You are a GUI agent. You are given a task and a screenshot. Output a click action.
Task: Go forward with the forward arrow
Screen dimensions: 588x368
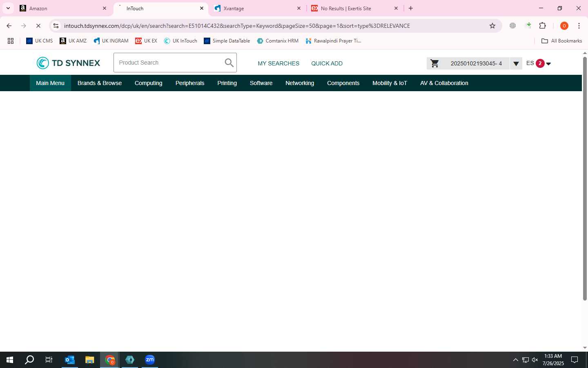(24, 26)
